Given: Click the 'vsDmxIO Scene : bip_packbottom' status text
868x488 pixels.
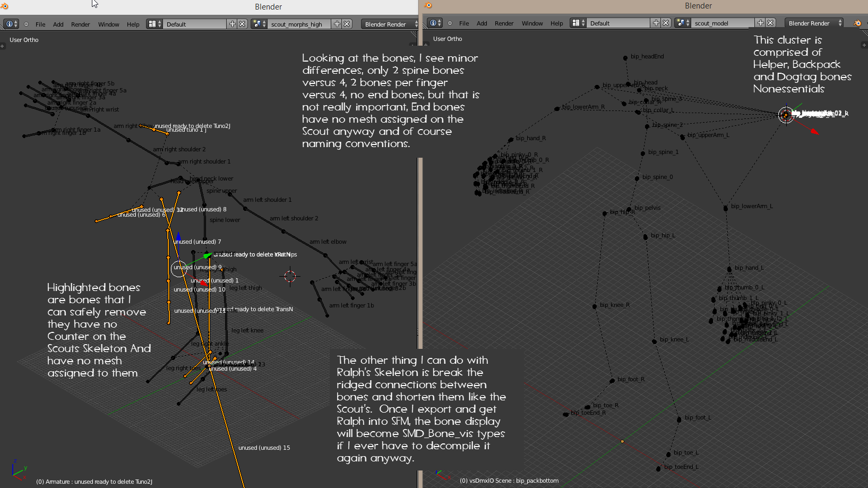Looking at the screenshot, I should click(509, 481).
